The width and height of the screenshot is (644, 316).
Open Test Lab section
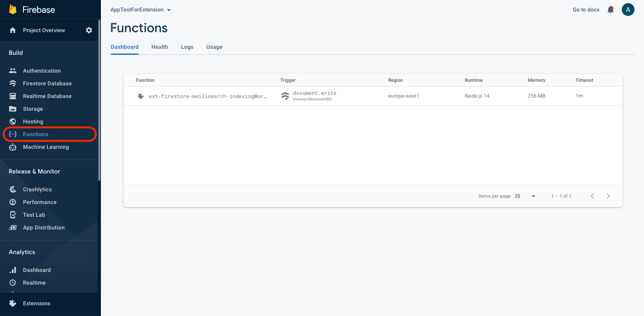click(34, 215)
